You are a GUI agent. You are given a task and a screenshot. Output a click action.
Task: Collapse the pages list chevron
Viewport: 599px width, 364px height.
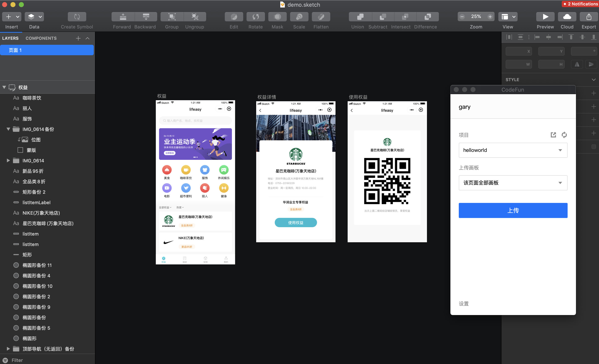point(87,38)
